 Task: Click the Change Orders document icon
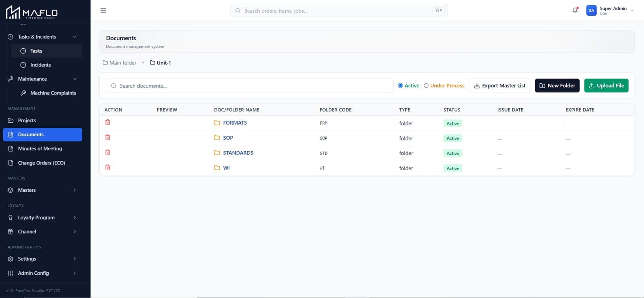coord(10,163)
